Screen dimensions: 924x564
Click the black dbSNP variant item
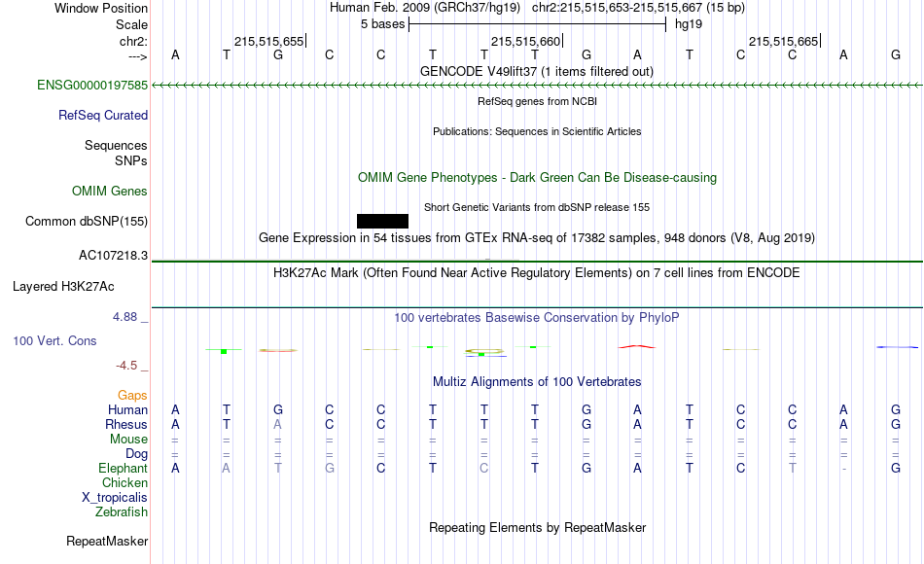382,221
